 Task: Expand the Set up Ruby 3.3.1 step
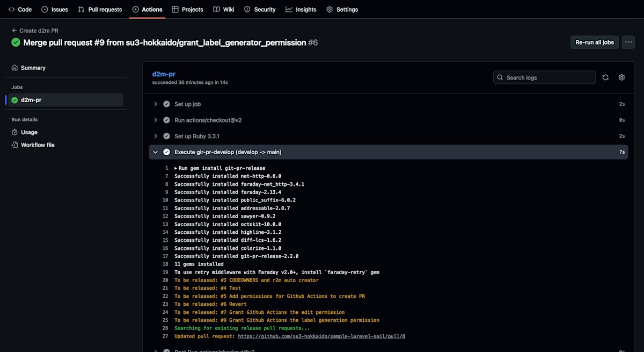pos(388,137)
